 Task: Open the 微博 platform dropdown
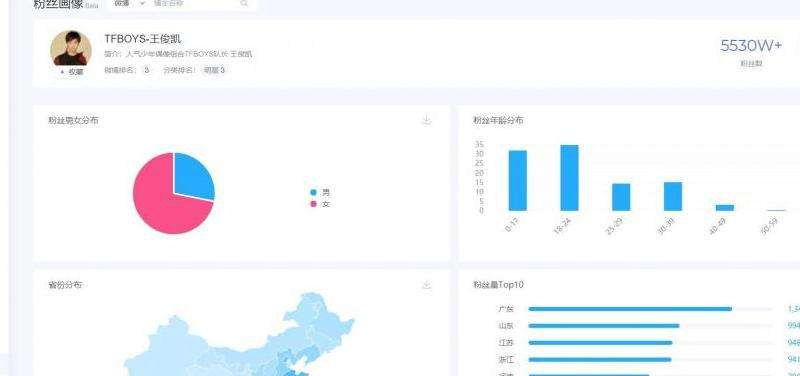tap(130, 4)
